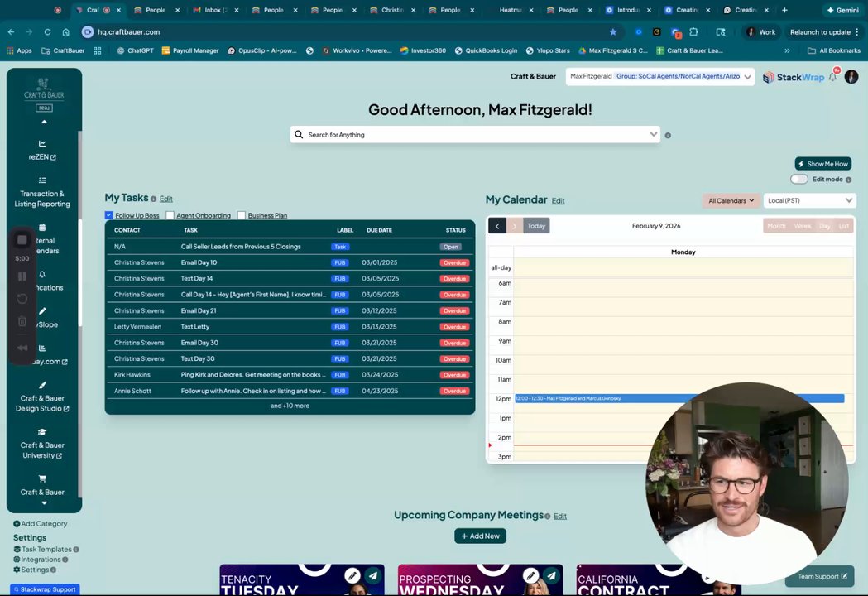Screen dimensions: 868x596
Task: Click Add New company meeting button
Action: tap(480, 536)
